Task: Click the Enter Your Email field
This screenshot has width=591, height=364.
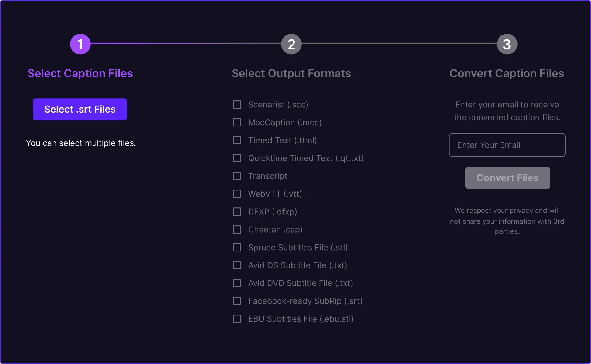Action: [x=507, y=145]
